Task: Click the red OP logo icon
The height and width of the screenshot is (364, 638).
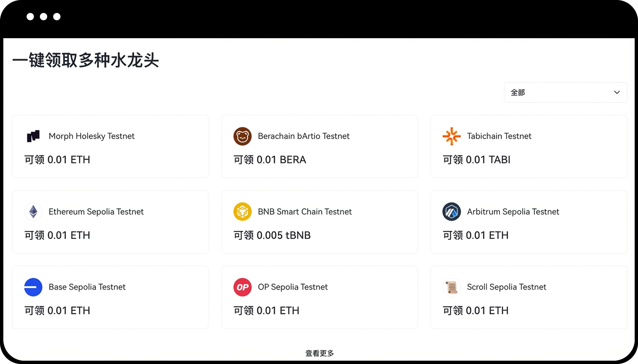Action: [x=242, y=287]
